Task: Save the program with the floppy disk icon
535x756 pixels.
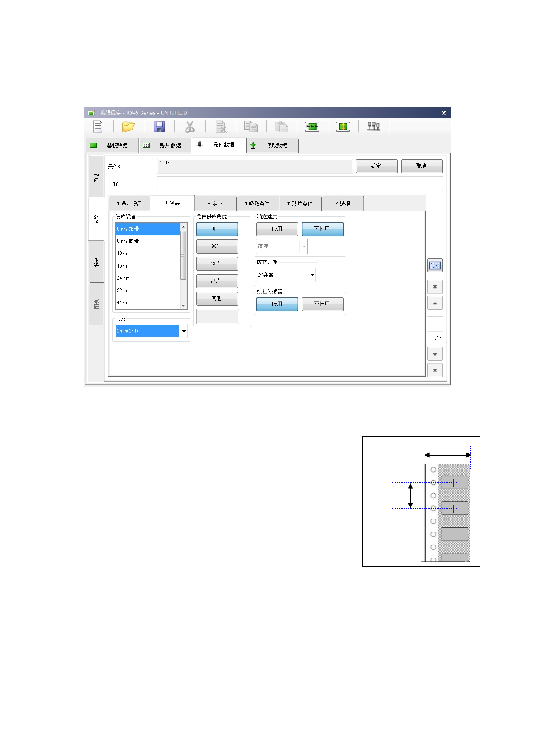Action: (159, 127)
